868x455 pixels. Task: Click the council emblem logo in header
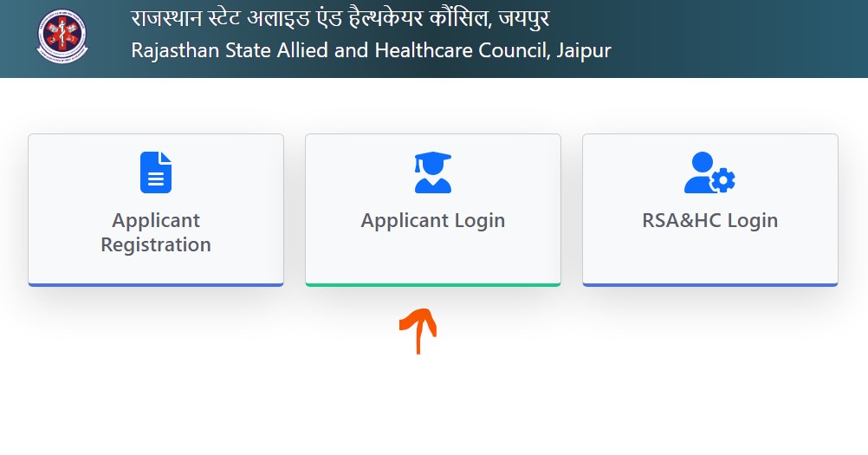coord(62,36)
